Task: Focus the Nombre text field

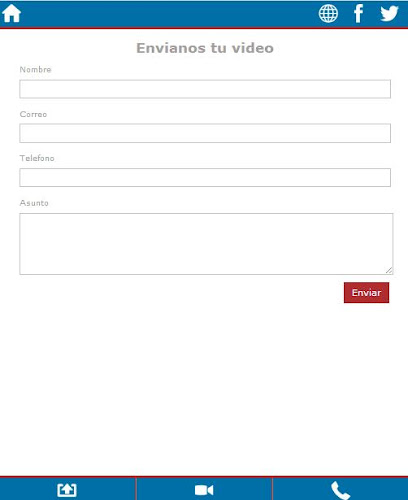Action: (205, 89)
